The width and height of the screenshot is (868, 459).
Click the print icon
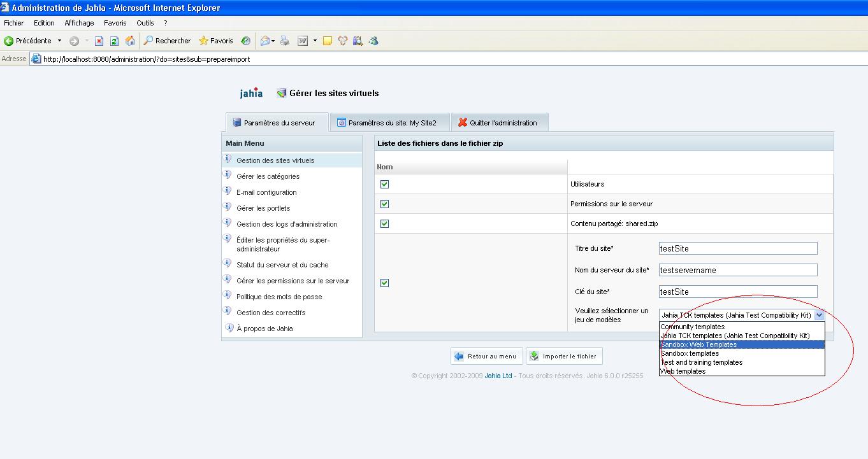click(285, 41)
